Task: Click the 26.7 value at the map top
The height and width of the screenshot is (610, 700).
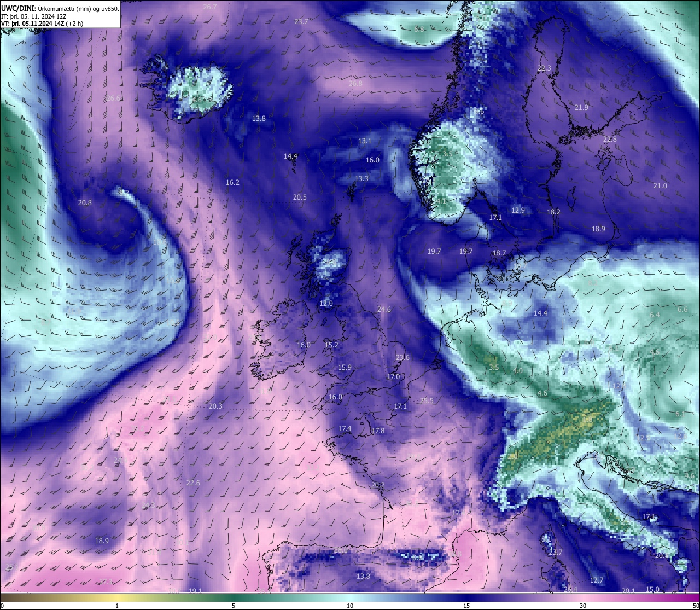Action: [x=209, y=7]
